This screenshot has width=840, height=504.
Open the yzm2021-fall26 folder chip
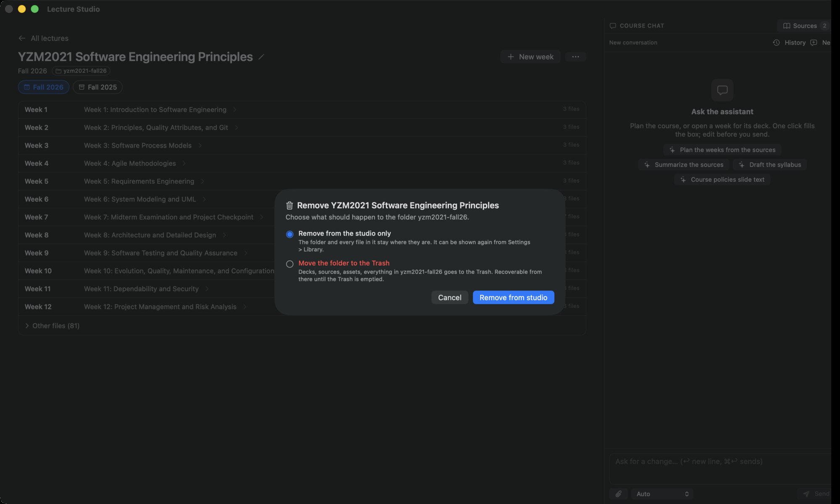click(81, 71)
